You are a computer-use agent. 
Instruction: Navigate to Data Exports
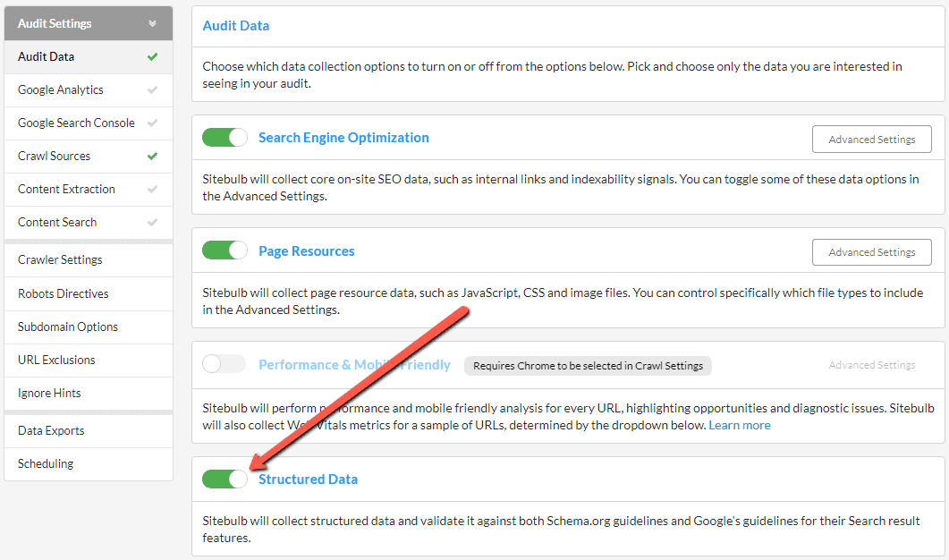(51, 430)
